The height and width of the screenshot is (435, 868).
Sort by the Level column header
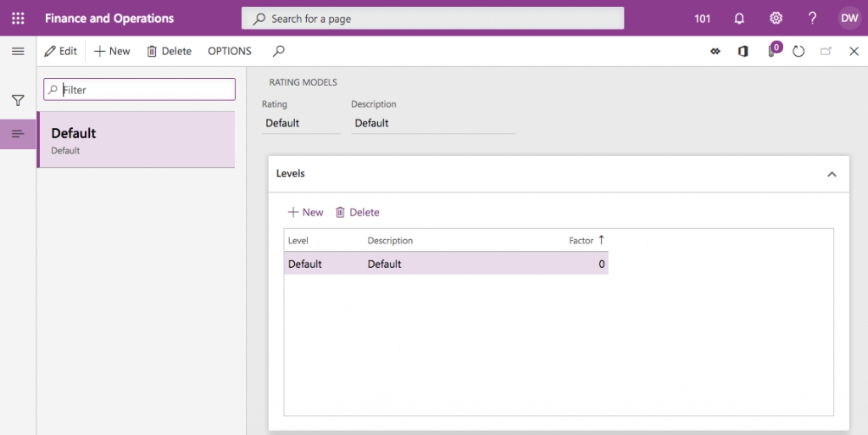[298, 241]
